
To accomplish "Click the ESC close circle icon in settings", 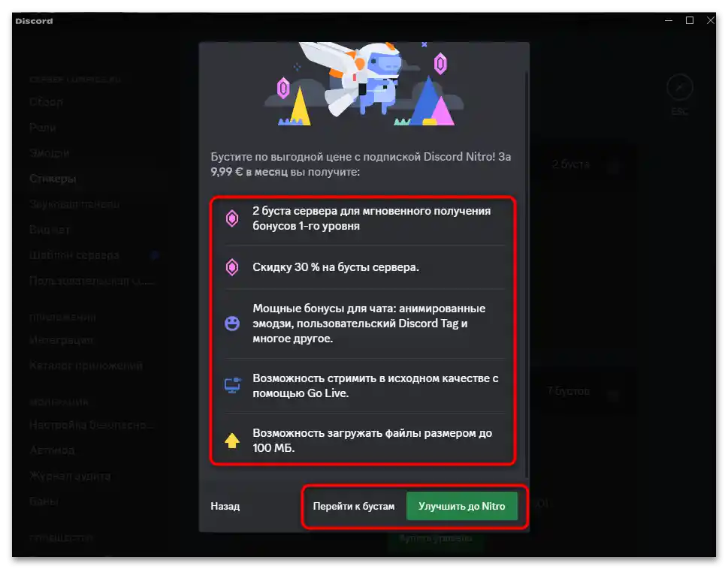I will click(x=680, y=87).
